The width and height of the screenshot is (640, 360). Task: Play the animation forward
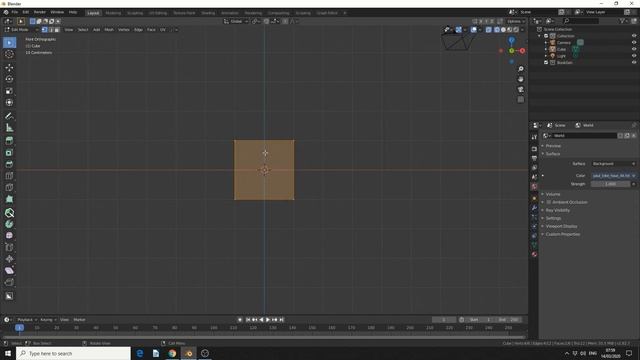pos(268,320)
